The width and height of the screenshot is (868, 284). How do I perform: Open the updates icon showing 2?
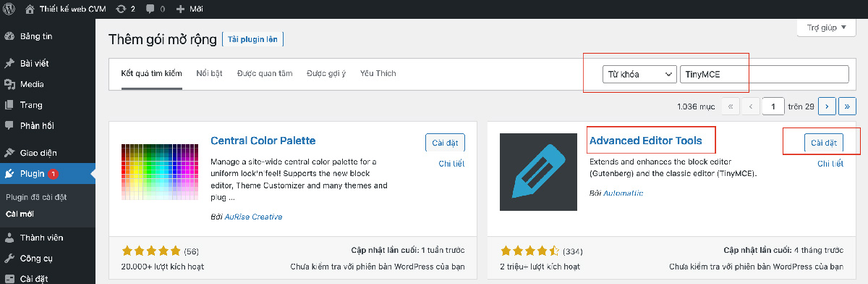point(126,10)
